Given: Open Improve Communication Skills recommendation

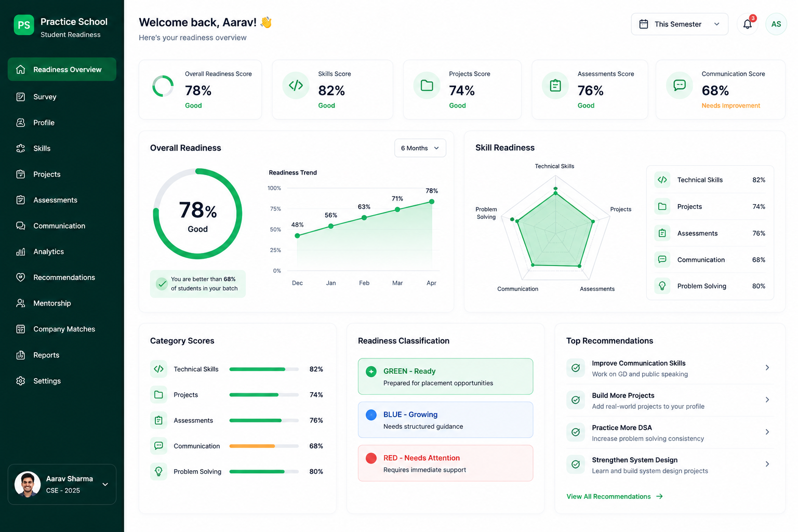Looking at the screenshot, I should click(670, 368).
